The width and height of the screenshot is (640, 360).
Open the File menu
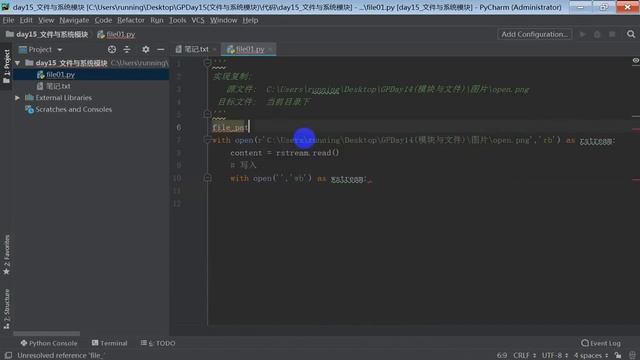click(x=8, y=20)
